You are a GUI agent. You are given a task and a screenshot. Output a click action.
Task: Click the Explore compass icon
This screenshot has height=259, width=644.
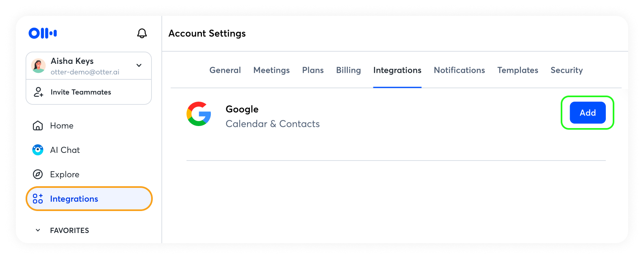pos(38,174)
